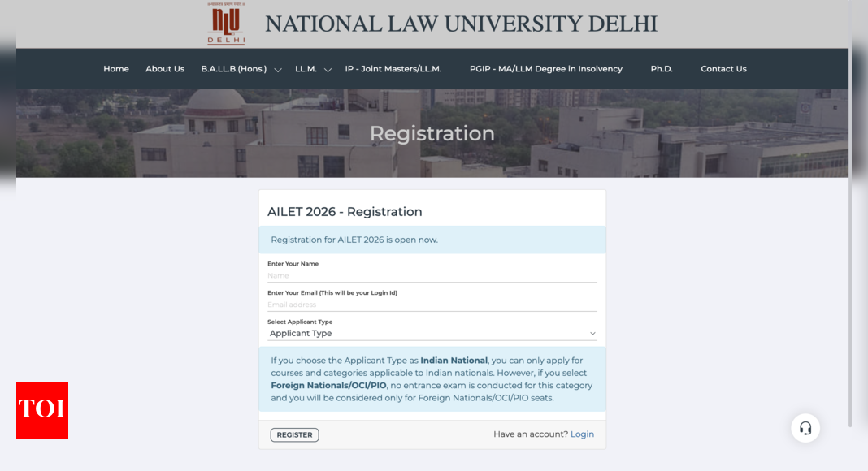The height and width of the screenshot is (471, 868).
Task: Click the B.A.LL.B.(Hons.) menu label
Action: point(233,69)
